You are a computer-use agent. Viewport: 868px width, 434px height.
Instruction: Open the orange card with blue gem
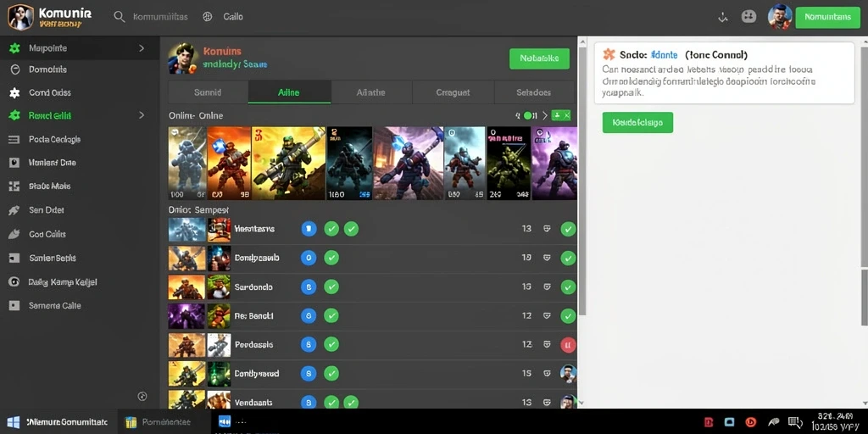point(229,163)
